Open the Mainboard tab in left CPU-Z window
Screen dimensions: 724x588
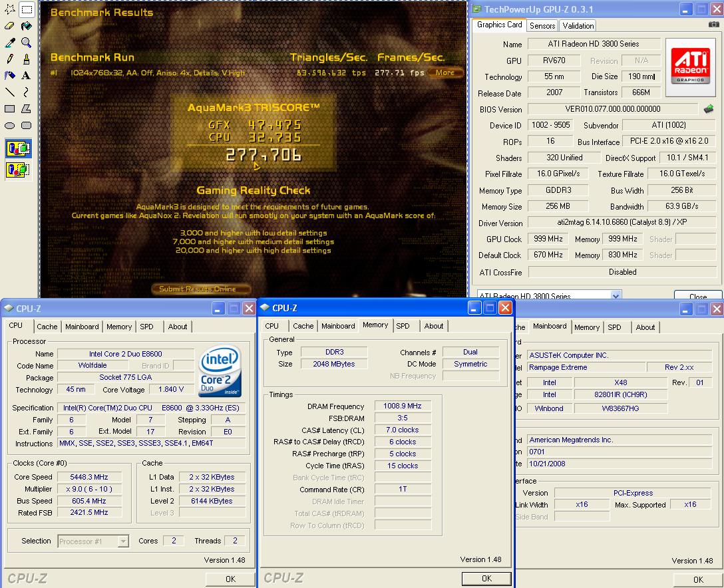point(82,327)
